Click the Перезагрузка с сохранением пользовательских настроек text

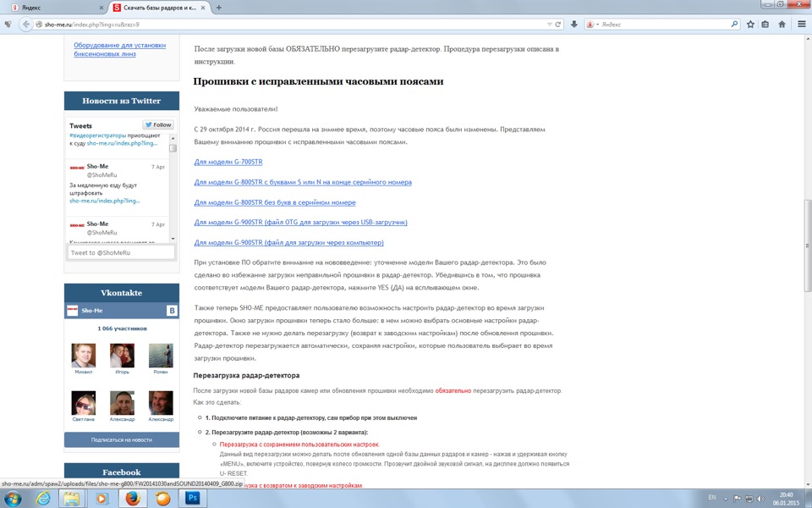[299, 444]
